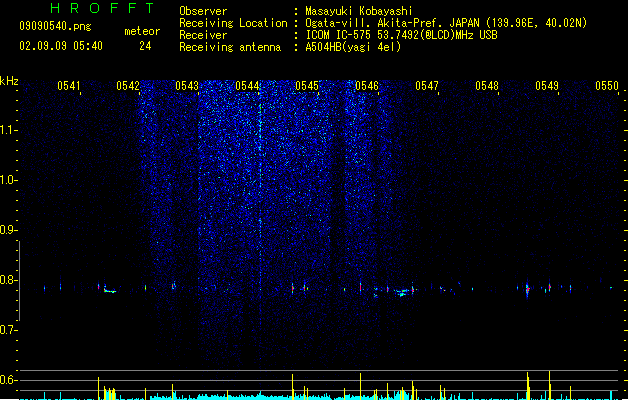
Task: Click the 0.6 kHz axis label
Action: click(x=8, y=380)
